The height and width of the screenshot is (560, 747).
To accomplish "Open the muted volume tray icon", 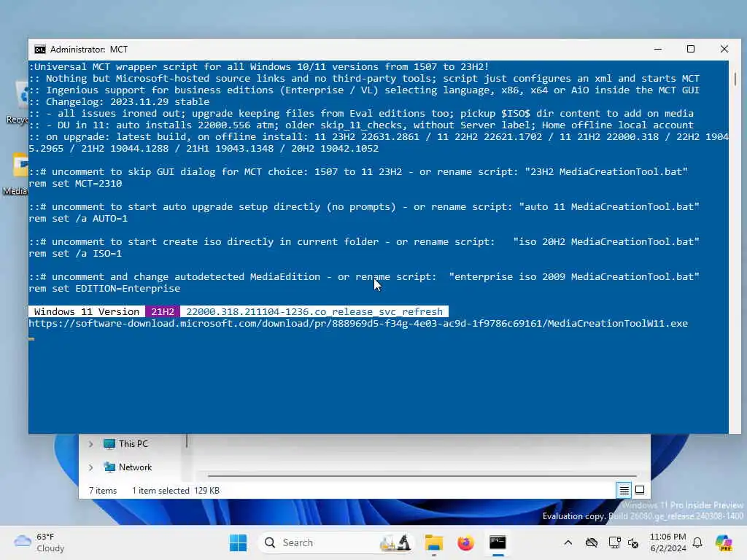I will coord(633,542).
